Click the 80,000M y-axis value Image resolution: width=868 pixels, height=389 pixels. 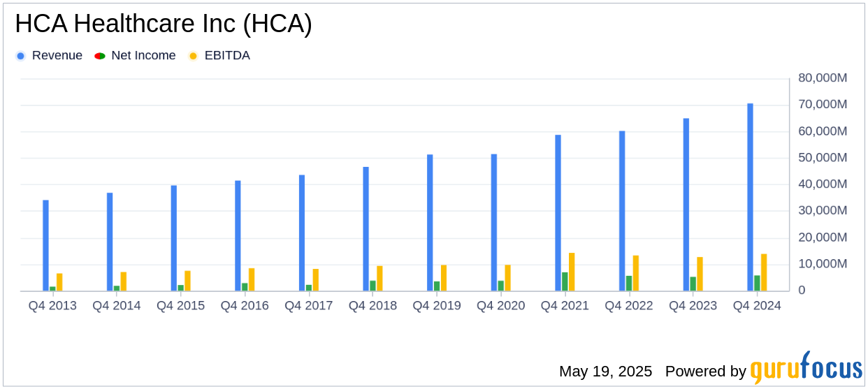pos(823,78)
